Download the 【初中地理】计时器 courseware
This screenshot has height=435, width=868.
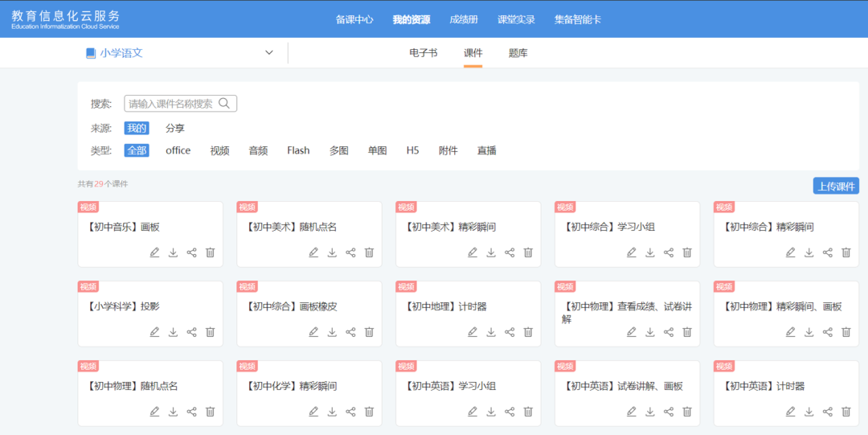pos(491,332)
